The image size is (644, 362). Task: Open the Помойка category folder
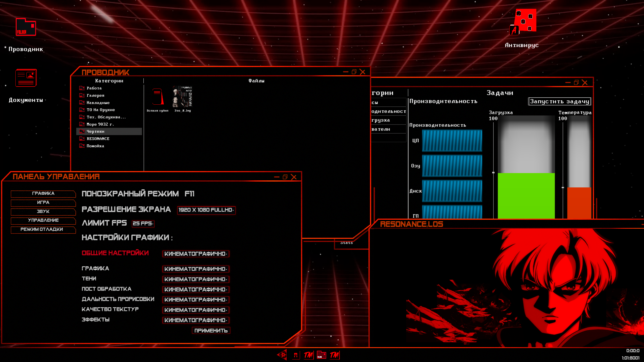pos(109,146)
